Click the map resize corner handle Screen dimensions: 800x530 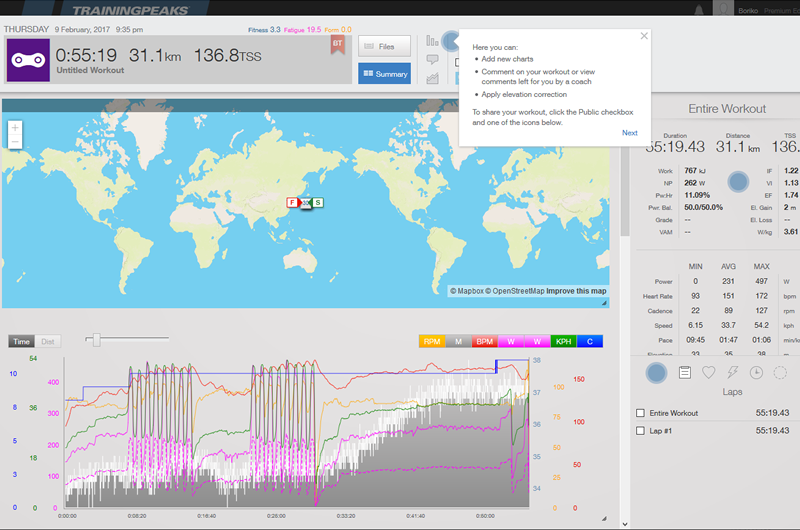[x=604, y=303]
